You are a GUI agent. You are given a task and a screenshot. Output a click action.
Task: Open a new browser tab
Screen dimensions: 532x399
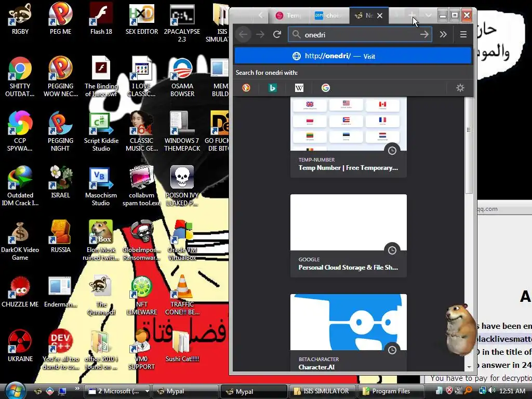coord(411,15)
